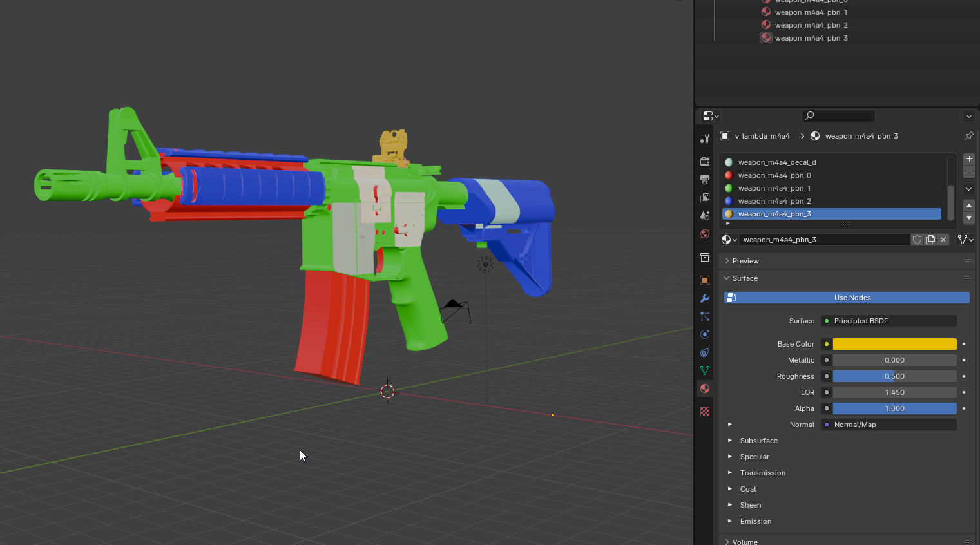Open Modifier Properties with the wrench icon

pos(704,298)
